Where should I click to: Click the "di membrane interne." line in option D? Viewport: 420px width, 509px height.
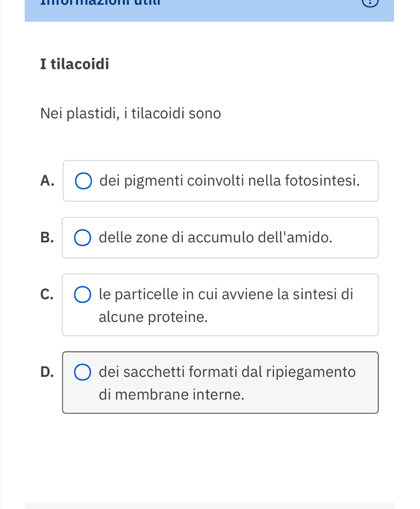pos(172,395)
